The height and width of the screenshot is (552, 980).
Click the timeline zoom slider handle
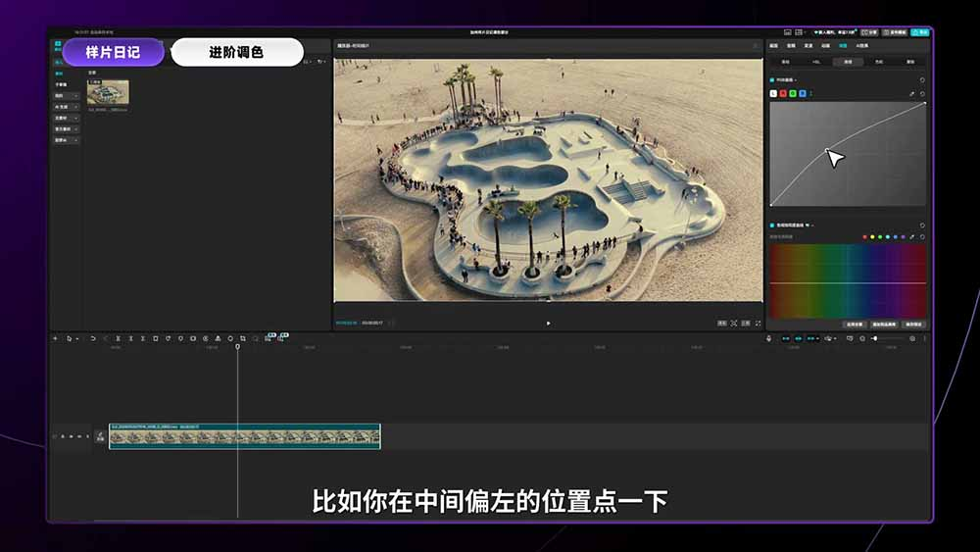coord(875,339)
